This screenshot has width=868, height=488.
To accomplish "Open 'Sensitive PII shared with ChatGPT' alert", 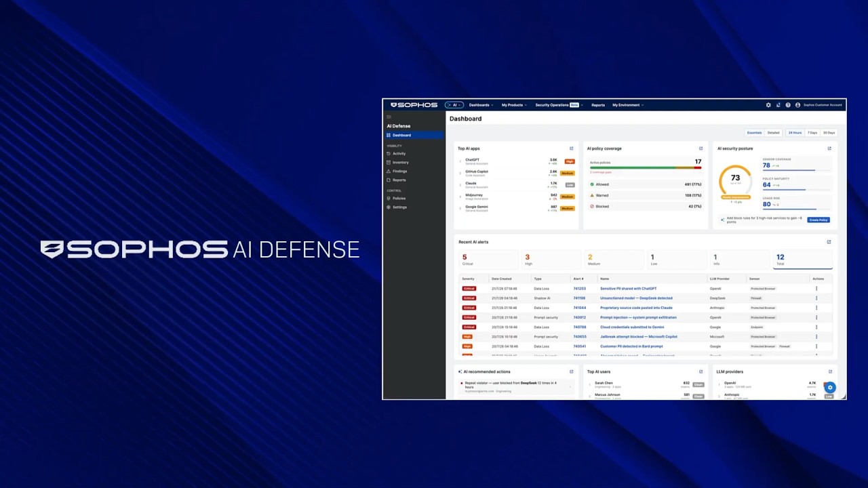I will click(x=628, y=289).
